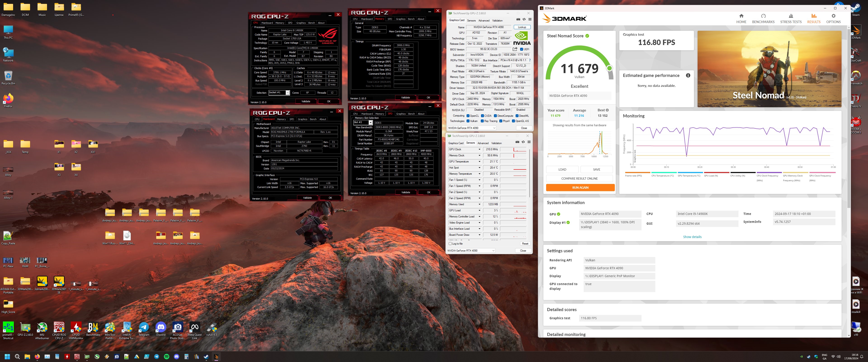Image resolution: width=868 pixels, height=362 pixels.
Task: Expand GPU Temperature sensor dropdown
Action: pyautogui.click(x=479, y=162)
